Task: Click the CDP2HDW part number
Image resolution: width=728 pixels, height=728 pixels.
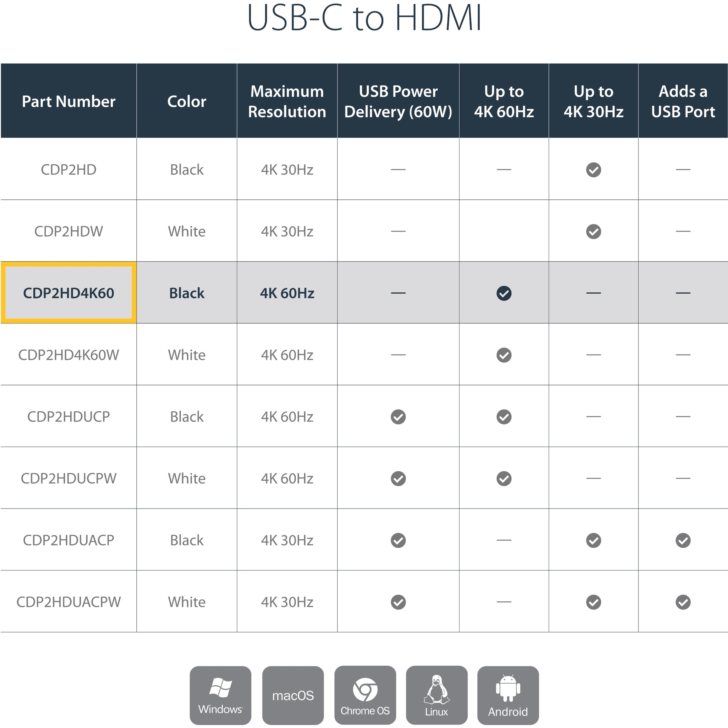Action: point(69,231)
